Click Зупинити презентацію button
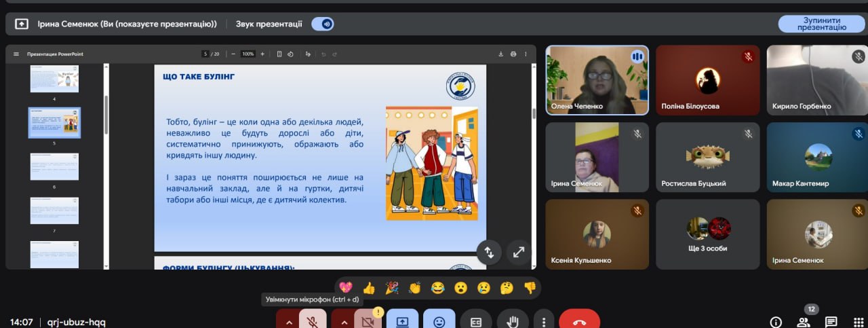 click(x=821, y=24)
